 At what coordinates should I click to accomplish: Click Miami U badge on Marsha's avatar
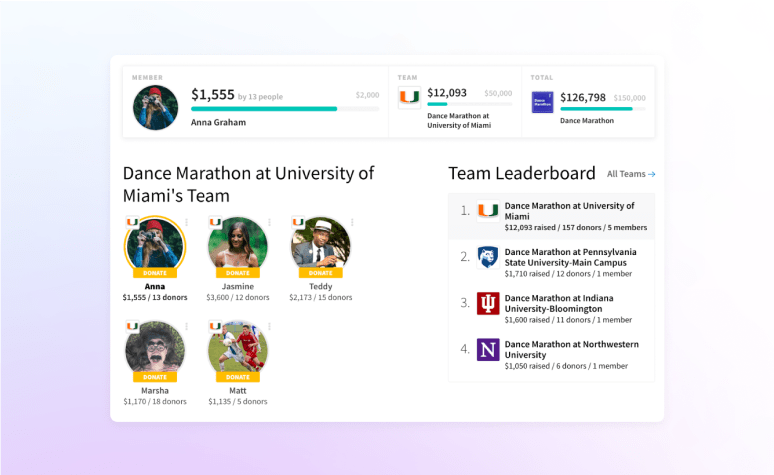[x=132, y=326]
